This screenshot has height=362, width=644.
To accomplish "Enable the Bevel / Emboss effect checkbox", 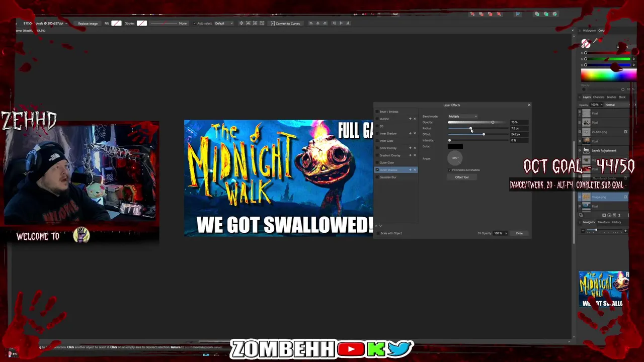I will (377, 112).
